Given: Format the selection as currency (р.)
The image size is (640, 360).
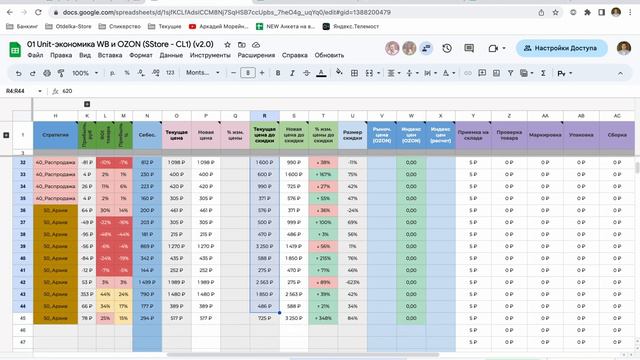Looking at the screenshot, I should click(112, 73).
